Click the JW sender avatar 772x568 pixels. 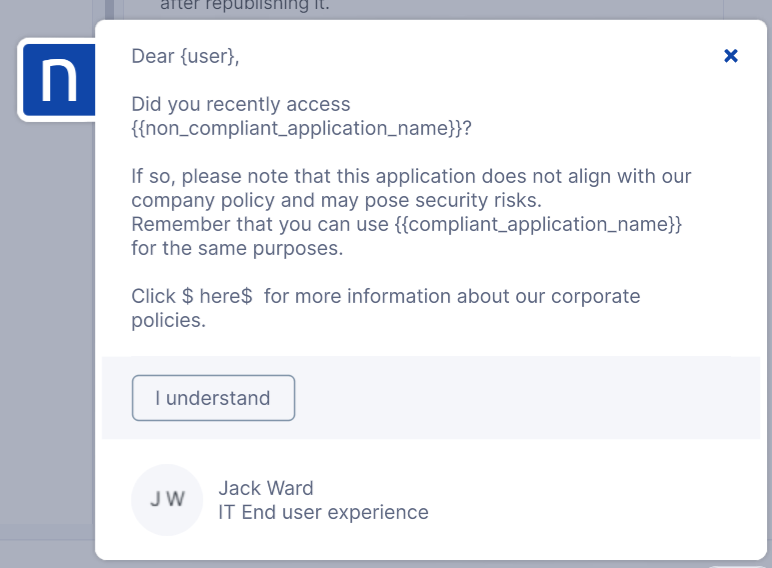coord(167,500)
